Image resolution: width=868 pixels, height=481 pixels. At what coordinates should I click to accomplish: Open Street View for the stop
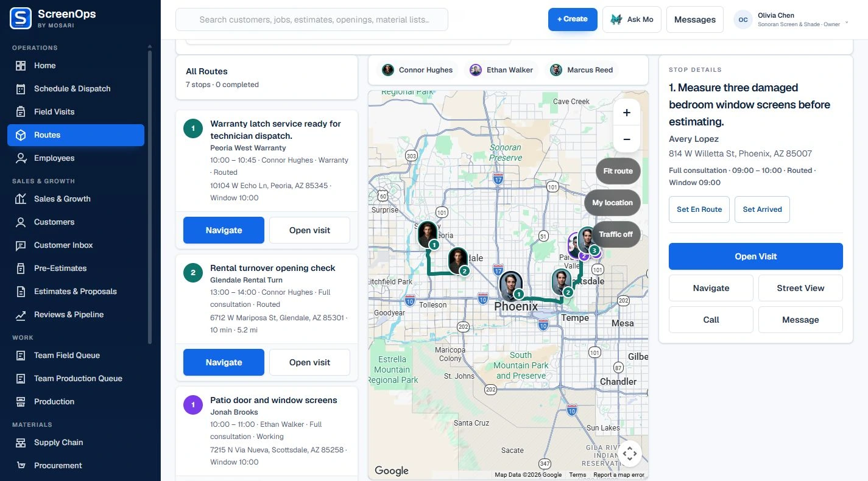click(x=800, y=288)
